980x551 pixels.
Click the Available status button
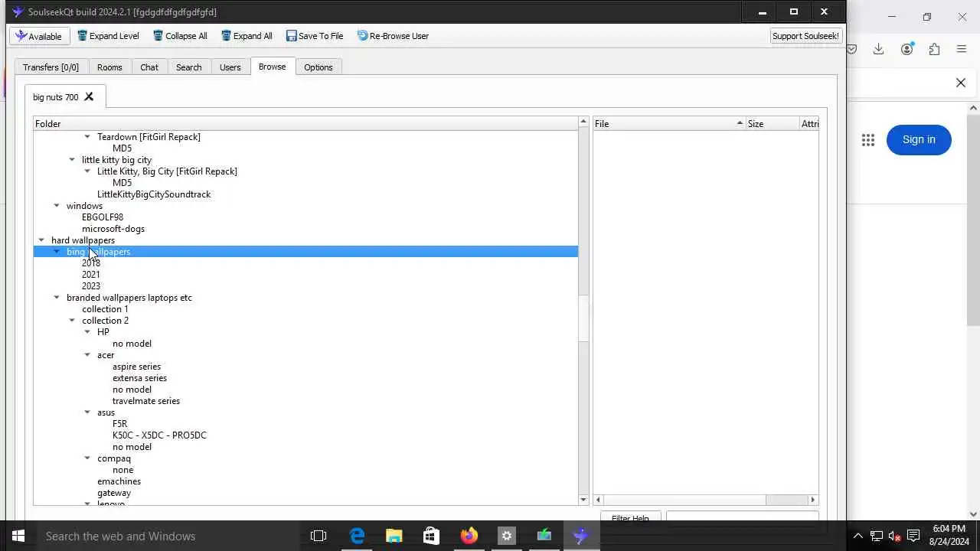pos(40,36)
